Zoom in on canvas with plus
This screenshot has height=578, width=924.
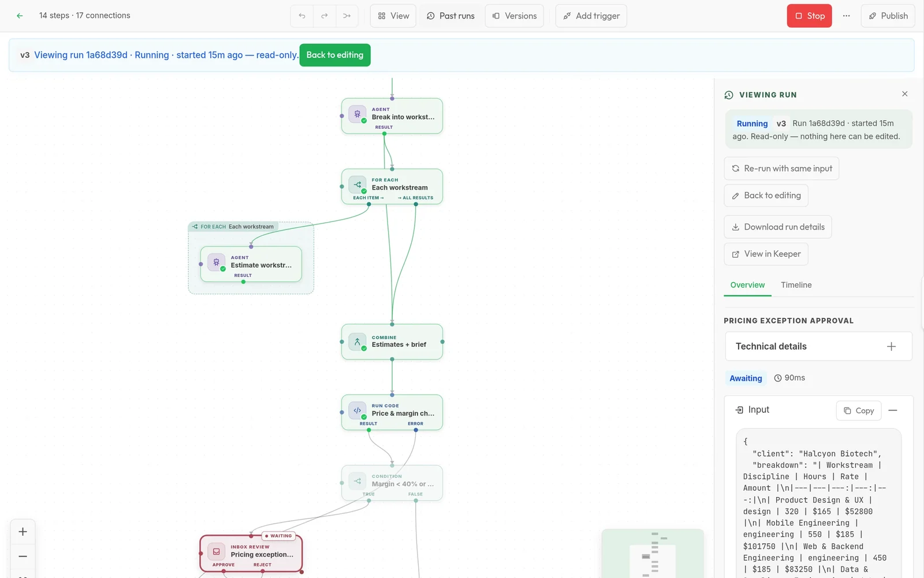pyautogui.click(x=23, y=532)
